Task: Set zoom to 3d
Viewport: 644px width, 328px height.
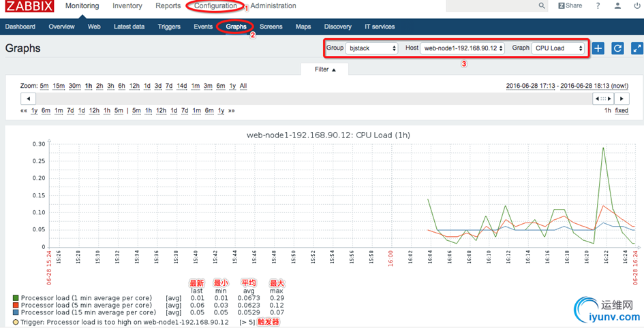Action: [158, 86]
